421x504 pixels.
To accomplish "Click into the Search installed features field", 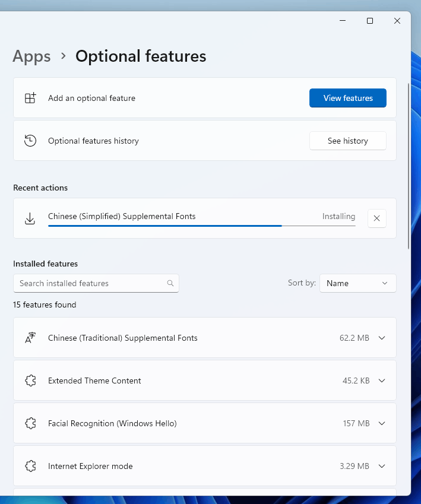I will click(96, 283).
